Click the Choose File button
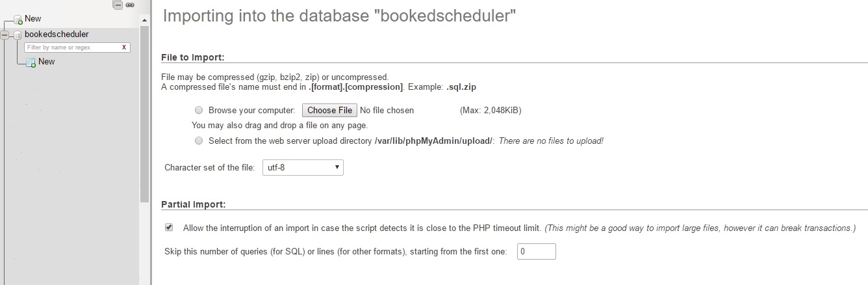This screenshot has height=285, width=868. [329, 111]
